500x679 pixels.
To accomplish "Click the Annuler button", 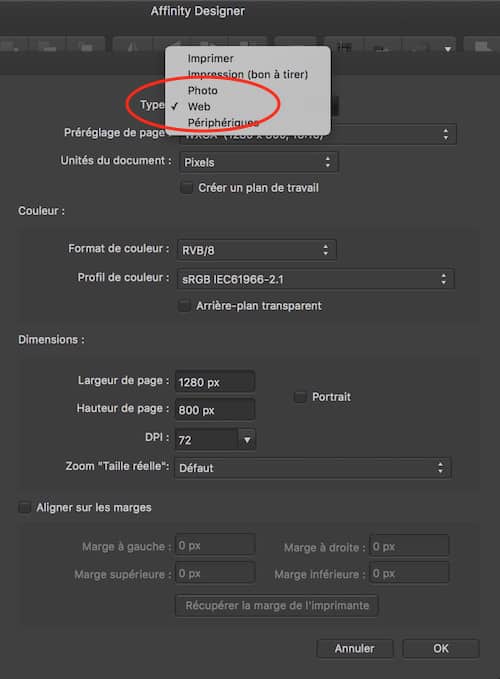I will click(355, 648).
